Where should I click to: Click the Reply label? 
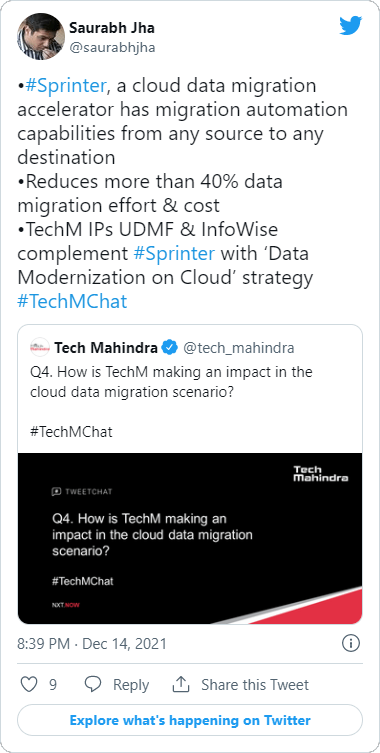[x=131, y=684]
